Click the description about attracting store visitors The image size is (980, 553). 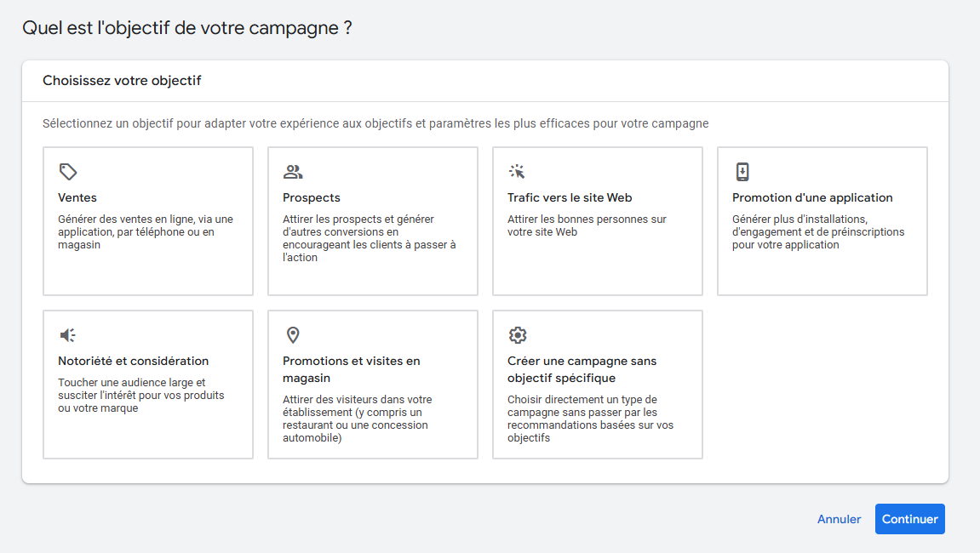coord(357,419)
